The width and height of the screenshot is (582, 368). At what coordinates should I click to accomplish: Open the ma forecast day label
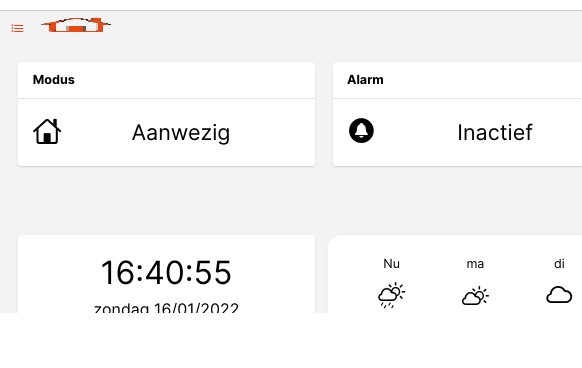click(x=475, y=264)
